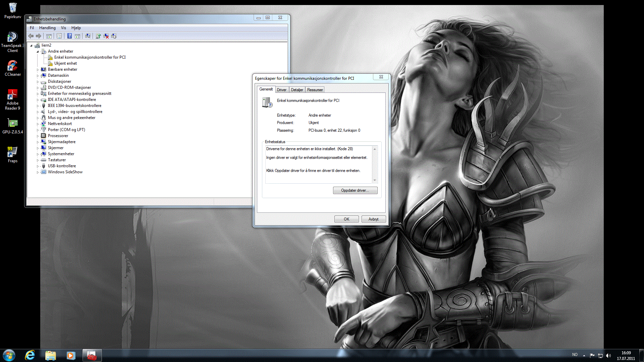The height and width of the screenshot is (362, 644).
Task: Select Enkel kommunikasjonskontroller for PCI tree item
Action: 90,57
